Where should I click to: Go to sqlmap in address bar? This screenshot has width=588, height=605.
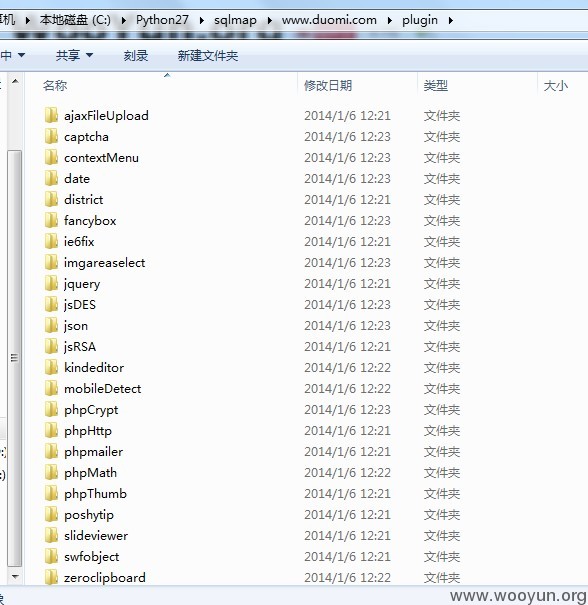pos(235,20)
